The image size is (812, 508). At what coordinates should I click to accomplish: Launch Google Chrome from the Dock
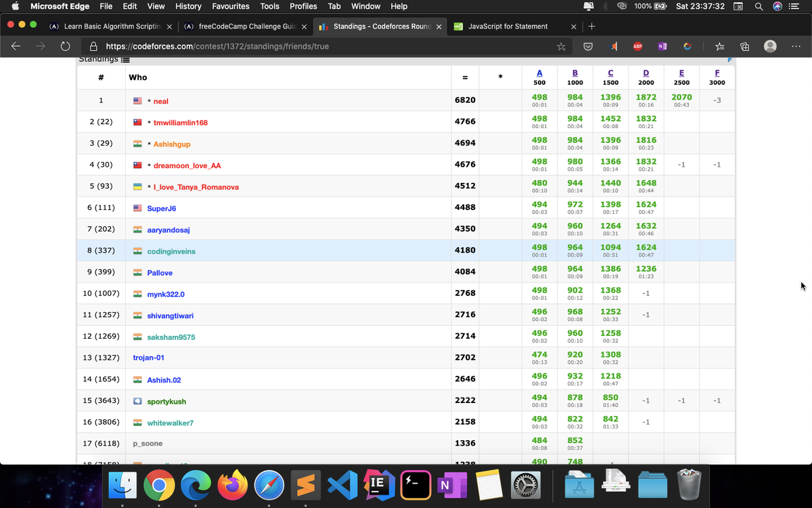pos(159,485)
